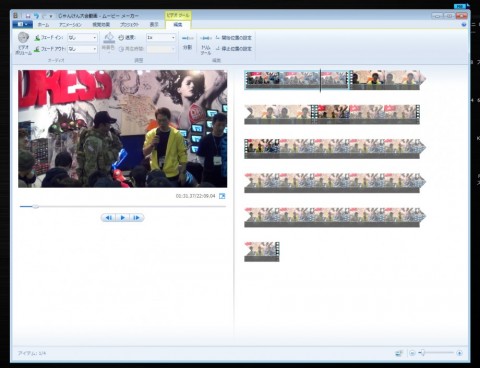Open the Speed (速度) 1x dropdown
Image resolution: width=480 pixels, height=368 pixels.
point(161,38)
